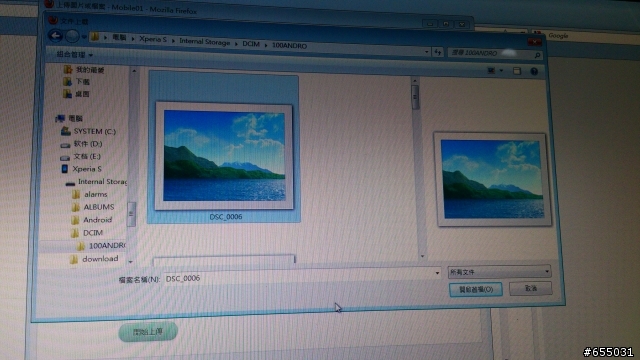
Task: Open the alarms folder
Action: click(96, 195)
